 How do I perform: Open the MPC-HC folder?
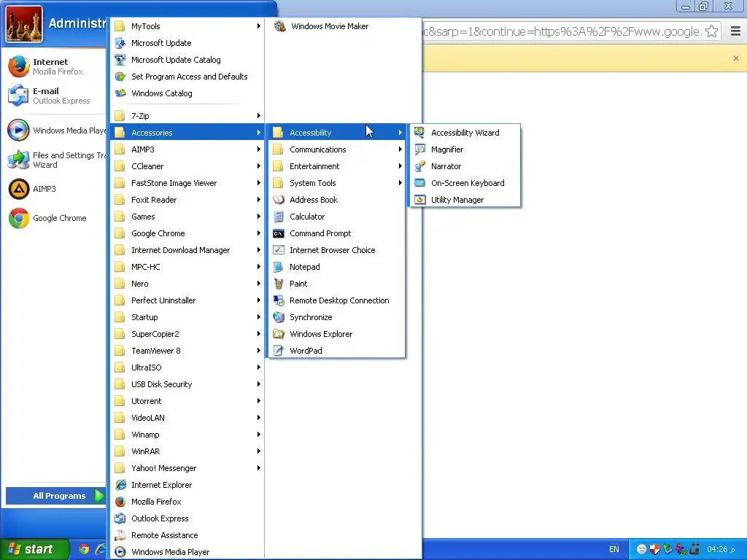pos(187,267)
